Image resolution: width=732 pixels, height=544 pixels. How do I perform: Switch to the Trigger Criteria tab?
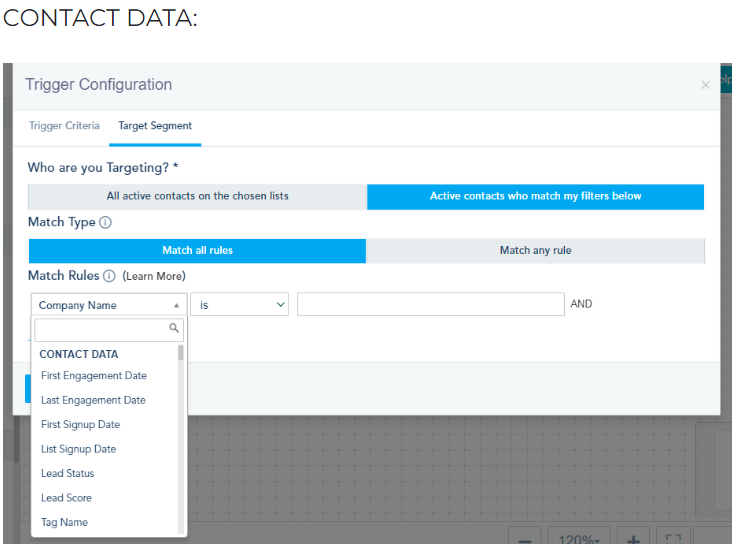64,126
